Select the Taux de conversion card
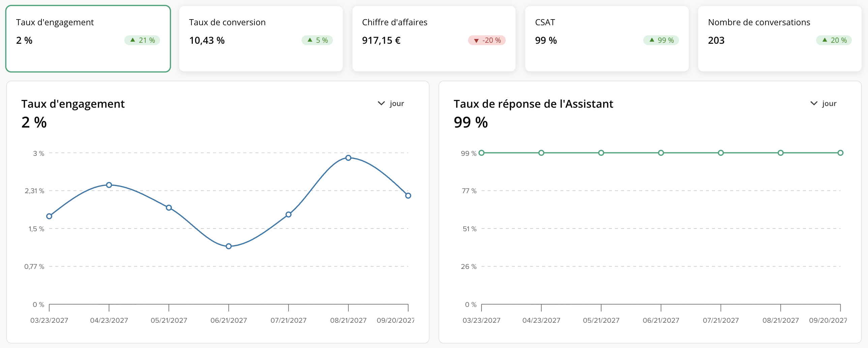 [x=261, y=39]
